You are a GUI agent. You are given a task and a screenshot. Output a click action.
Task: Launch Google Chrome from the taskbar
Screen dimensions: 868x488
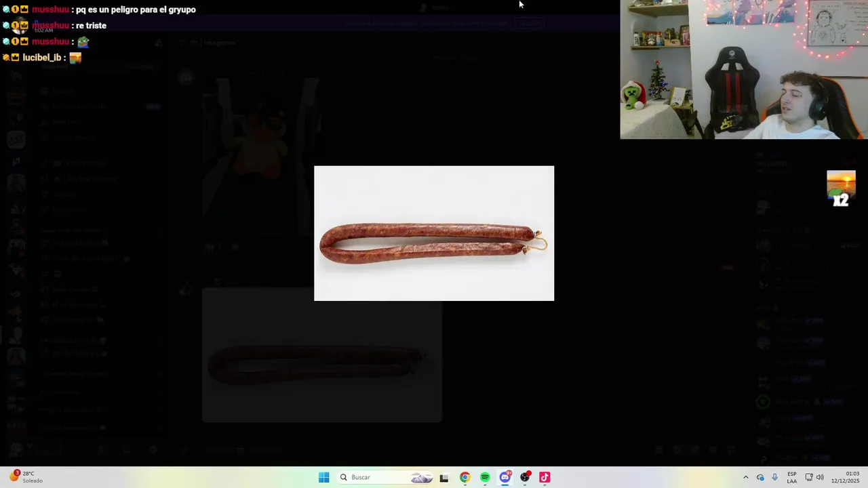coord(465,477)
